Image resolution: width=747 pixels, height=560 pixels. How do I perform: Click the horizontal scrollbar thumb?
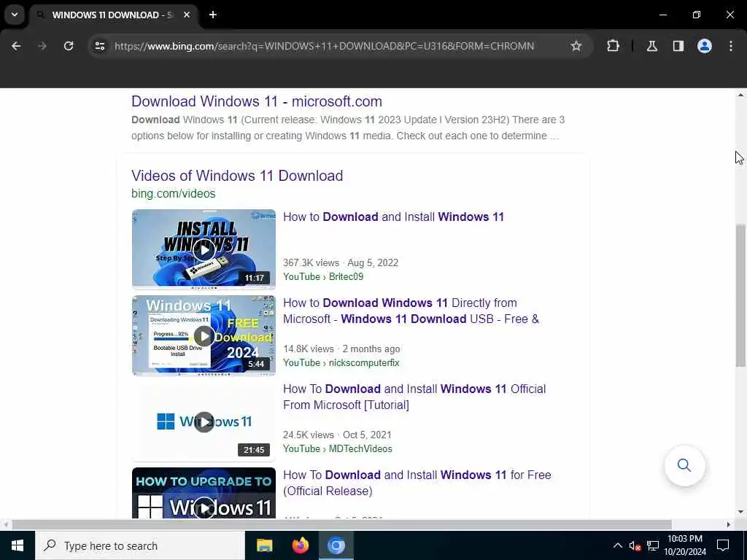coord(341,525)
